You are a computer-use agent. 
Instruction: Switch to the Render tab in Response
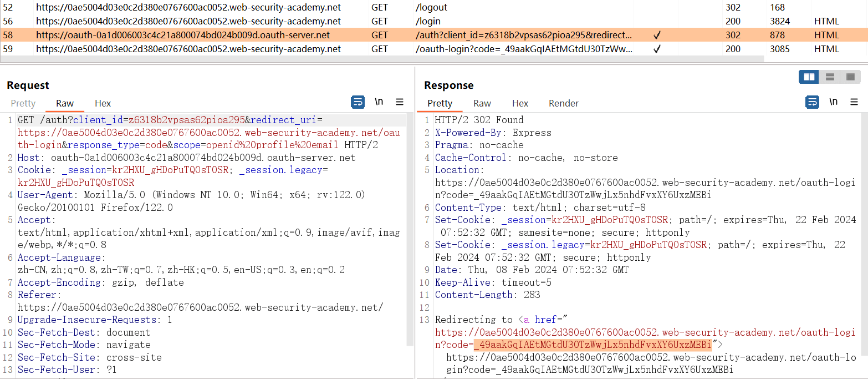[x=563, y=103]
